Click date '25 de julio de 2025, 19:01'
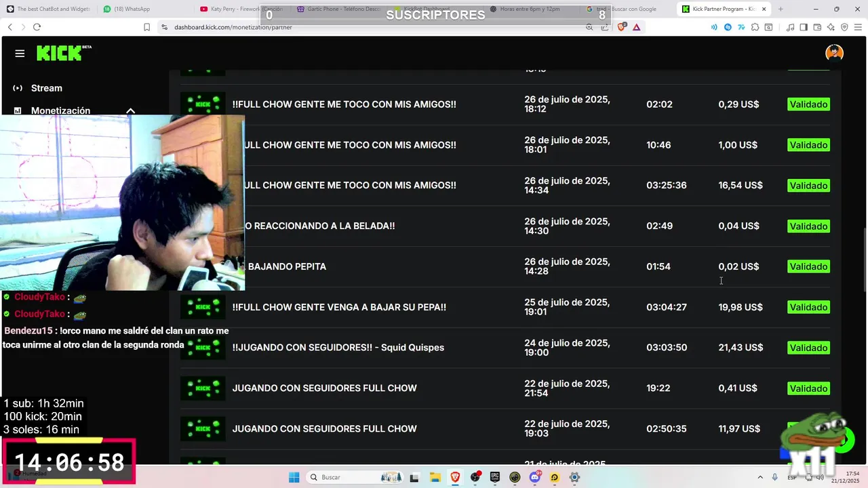Viewport: 868px width, 488px height. click(x=567, y=307)
